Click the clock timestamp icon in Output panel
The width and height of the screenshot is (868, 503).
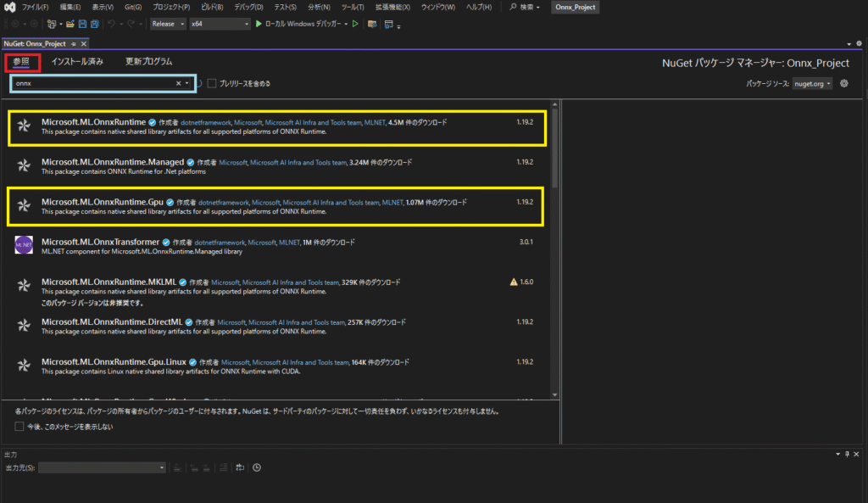pyautogui.click(x=257, y=467)
